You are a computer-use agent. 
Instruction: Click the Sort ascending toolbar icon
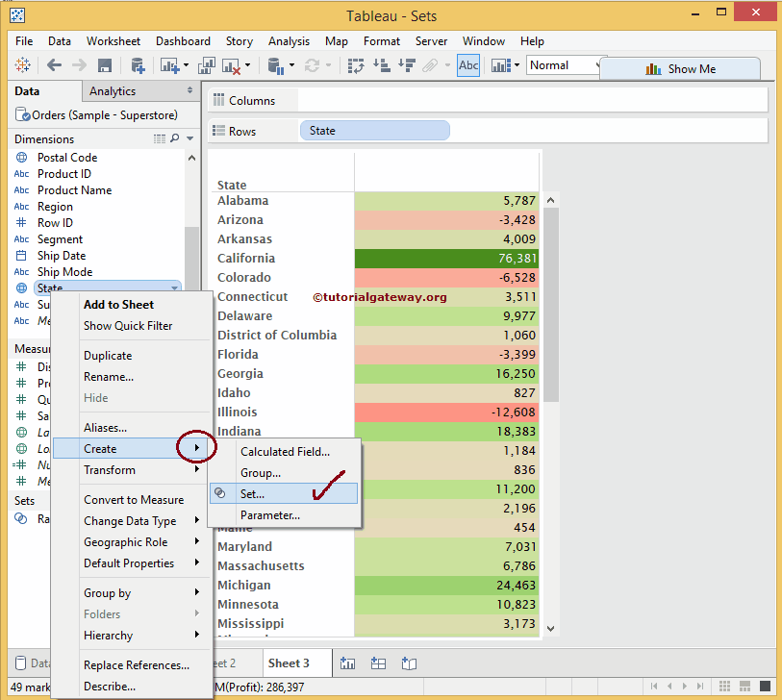tap(381, 65)
